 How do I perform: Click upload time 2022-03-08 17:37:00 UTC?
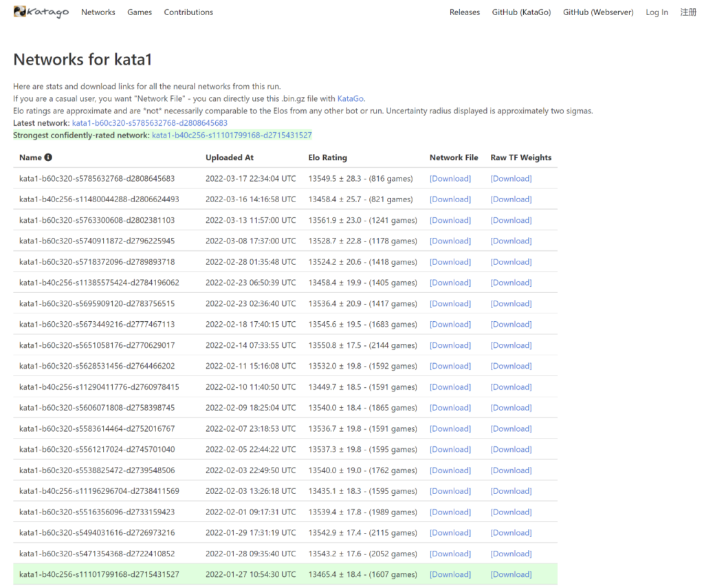pyautogui.click(x=250, y=241)
